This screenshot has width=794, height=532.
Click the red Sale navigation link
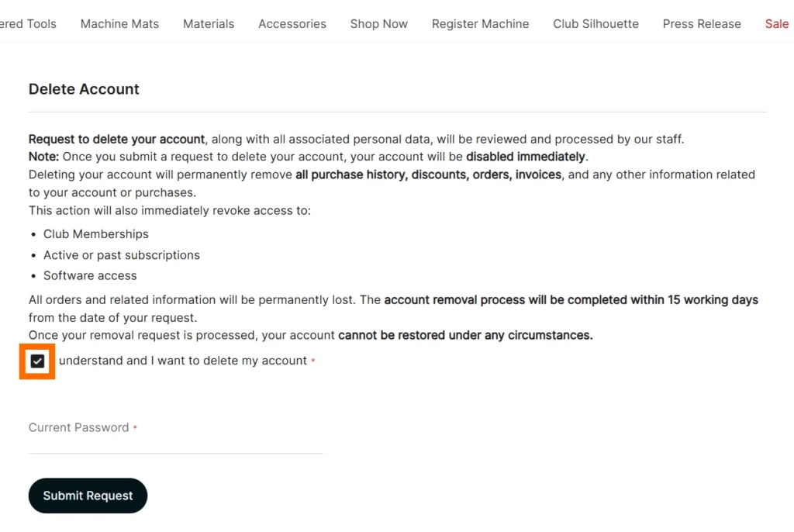(776, 24)
